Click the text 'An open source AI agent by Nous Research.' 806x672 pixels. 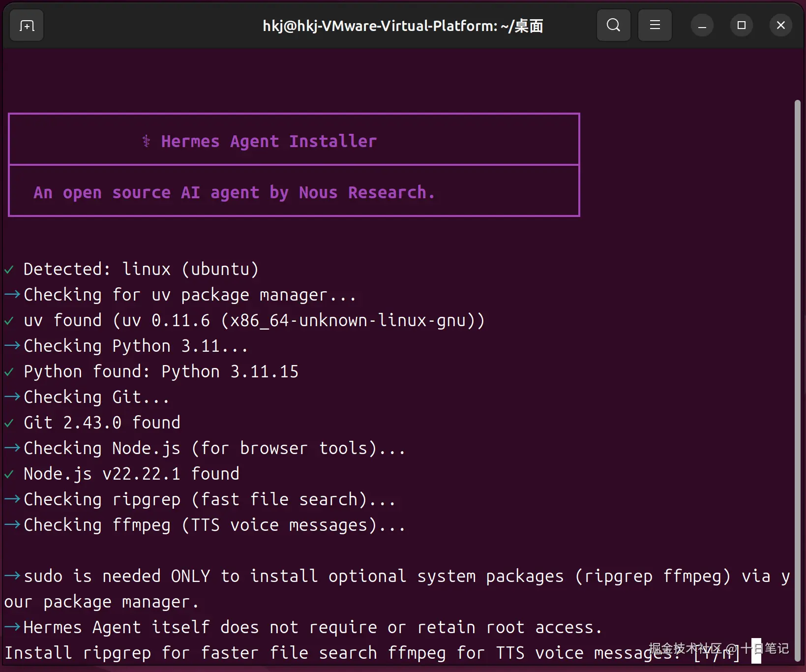234,193
